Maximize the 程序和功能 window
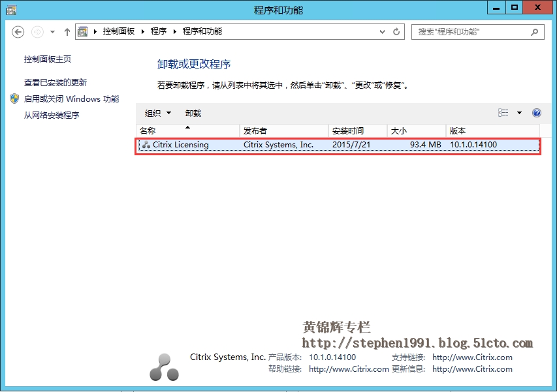Viewport: 557px width, 392px height. point(514,7)
